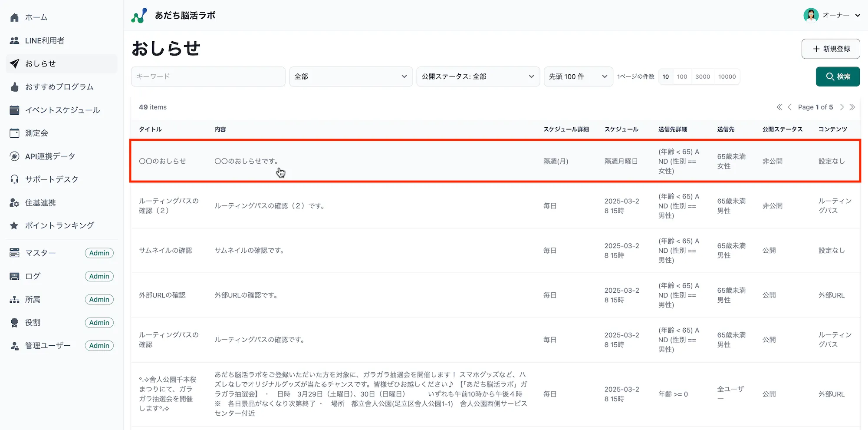Viewport: 868px width, 430px height.
Task: Click Admin badge next to 役割
Action: (x=99, y=323)
